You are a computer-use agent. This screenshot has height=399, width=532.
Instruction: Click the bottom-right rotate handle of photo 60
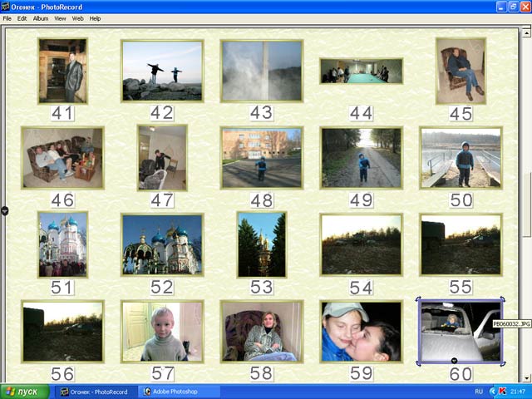tap(502, 363)
